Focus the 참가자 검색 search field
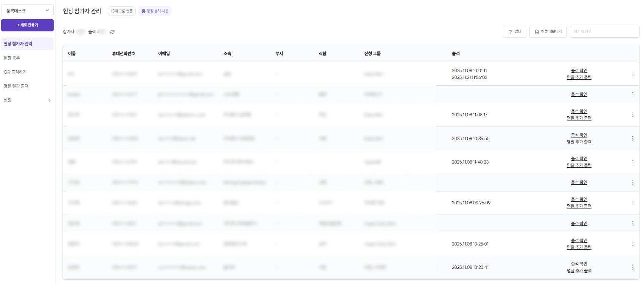The height and width of the screenshot is (284, 644). (604, 32)
